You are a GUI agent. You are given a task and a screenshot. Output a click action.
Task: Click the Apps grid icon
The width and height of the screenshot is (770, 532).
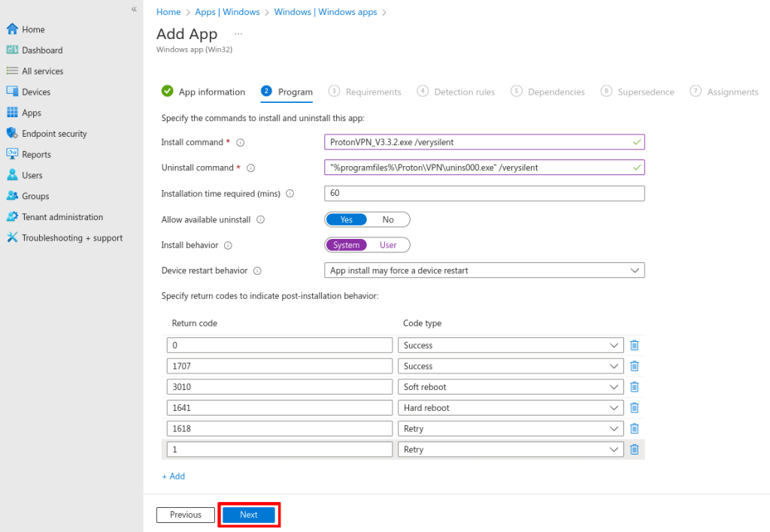pos(12,113)
